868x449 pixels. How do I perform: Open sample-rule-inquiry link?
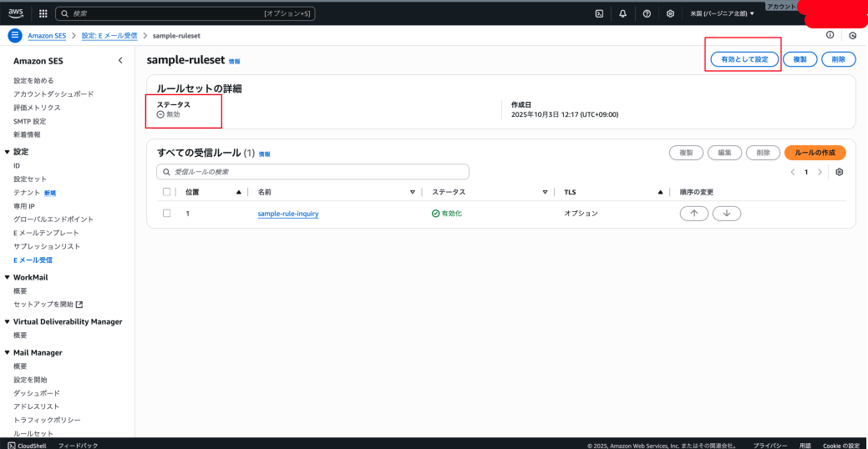[288, 214]
